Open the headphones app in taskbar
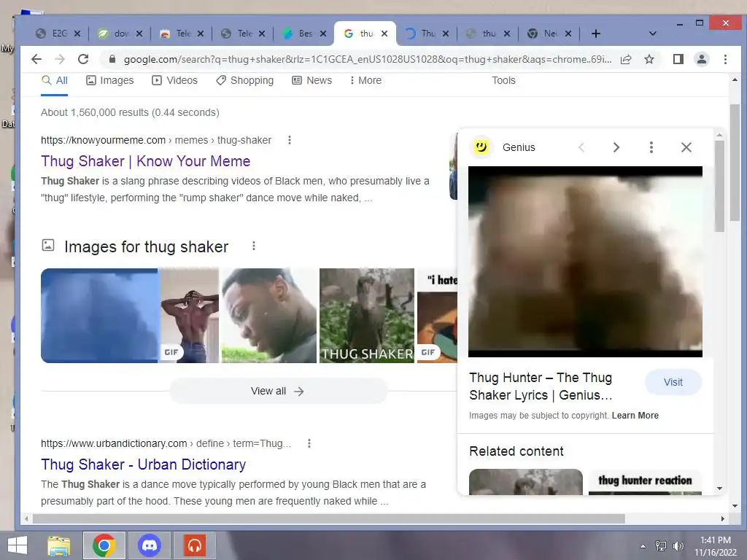This screenshot has height=560, width=747. (x=194, y=545)
